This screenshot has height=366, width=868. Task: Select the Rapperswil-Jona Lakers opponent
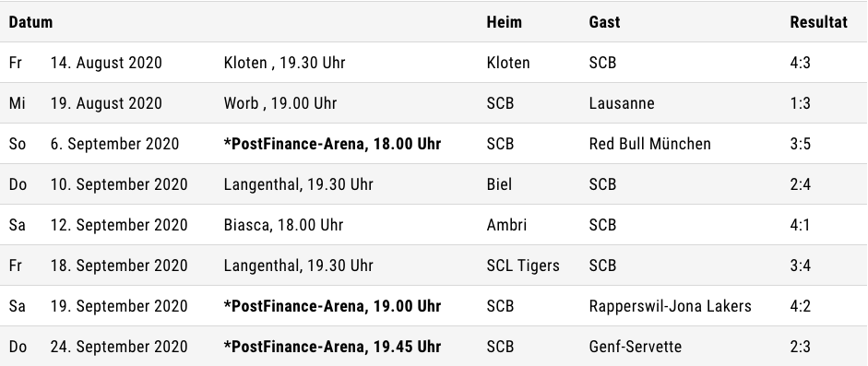click(671, 306)
